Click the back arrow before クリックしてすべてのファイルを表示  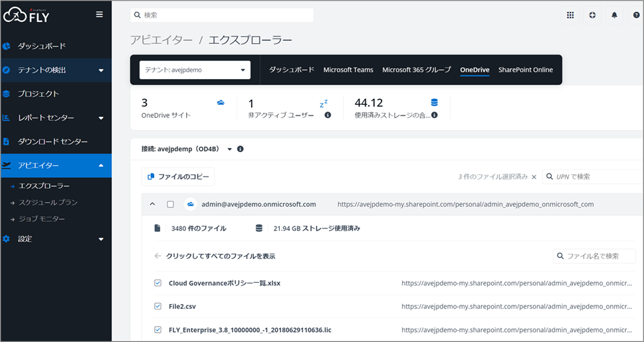(x=158, y=256)
